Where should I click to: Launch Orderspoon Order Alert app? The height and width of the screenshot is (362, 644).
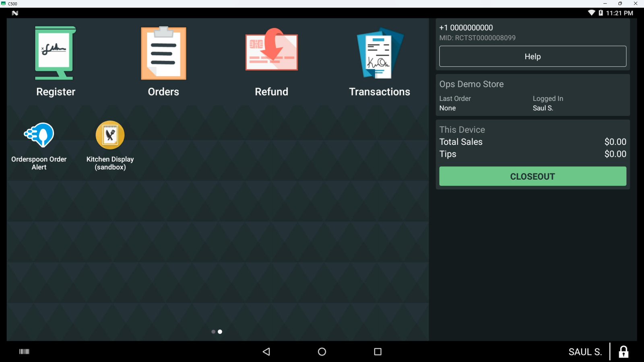pos(39,146)
